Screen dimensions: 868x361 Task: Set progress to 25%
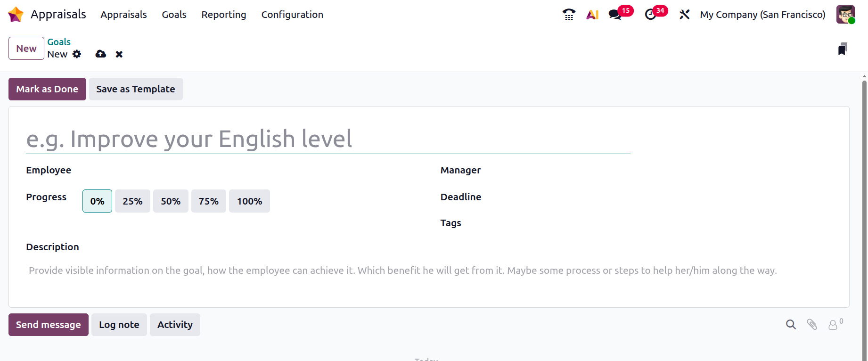132,201
